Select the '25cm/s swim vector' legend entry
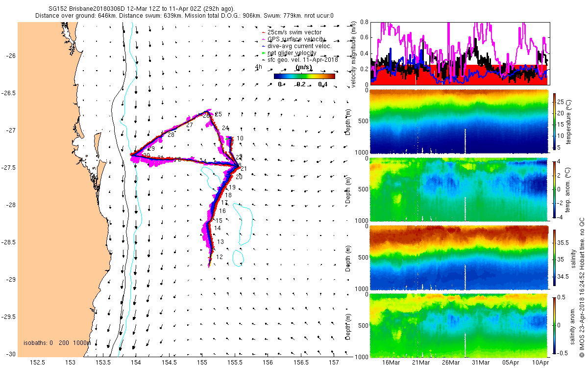The width and height of the screenshot is (588, 368). pos(291,32)
